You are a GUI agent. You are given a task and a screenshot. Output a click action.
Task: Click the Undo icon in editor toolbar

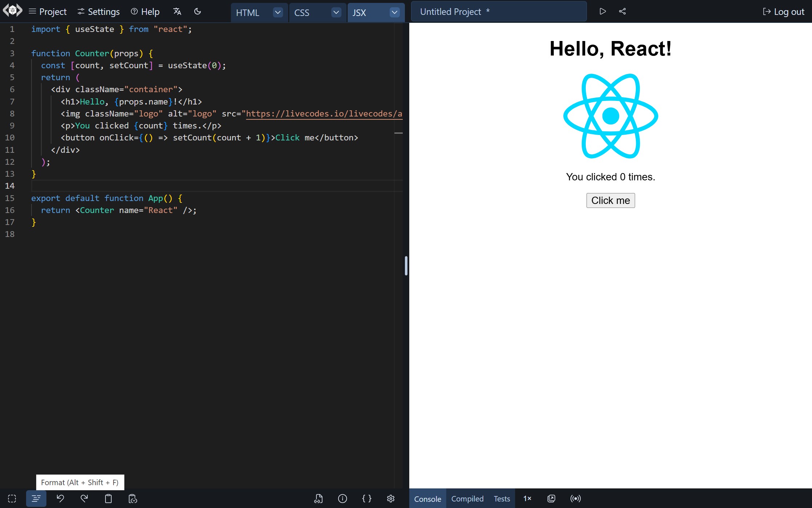click(x=60, y=499)
